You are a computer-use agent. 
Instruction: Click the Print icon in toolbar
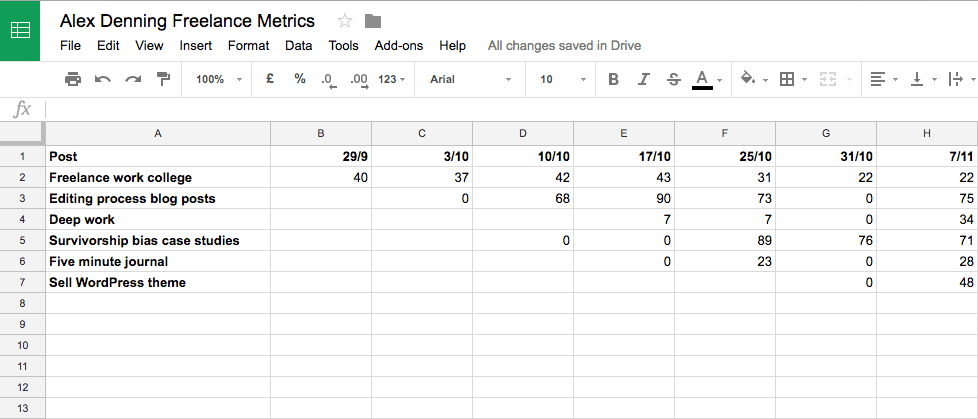click(x=73, y=79)
